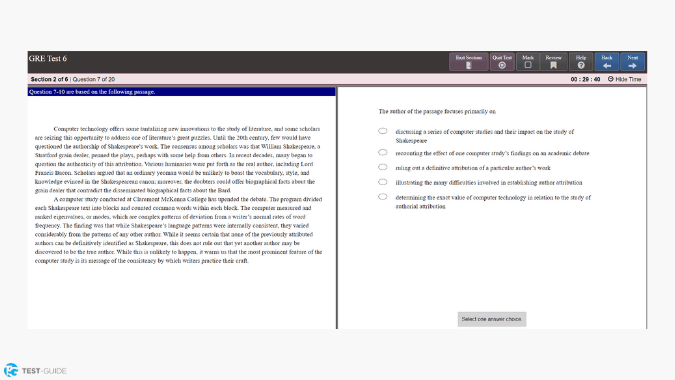Click the remaining time display
The width and height of the screenshot is (675, 380).
click(585, 79)
